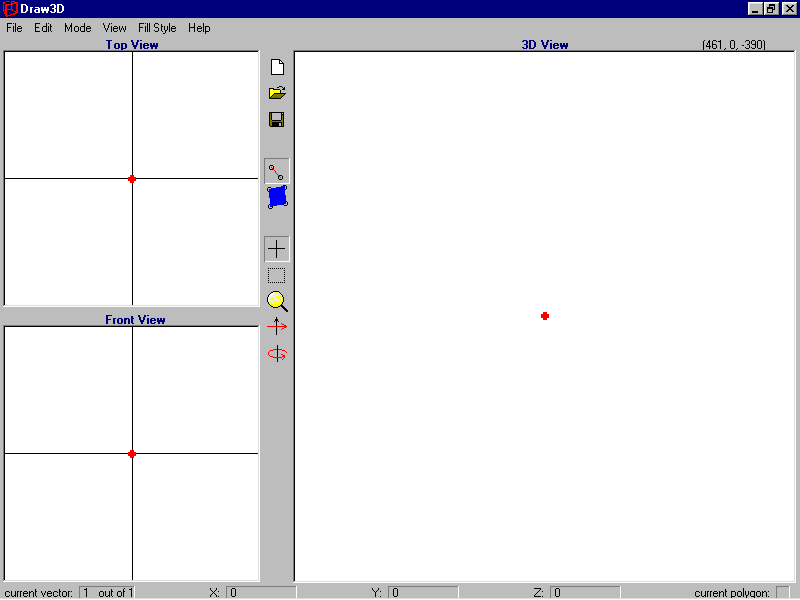800x600 pixels.
Task: Click the red point in 3D View
Action: (545, 316)
